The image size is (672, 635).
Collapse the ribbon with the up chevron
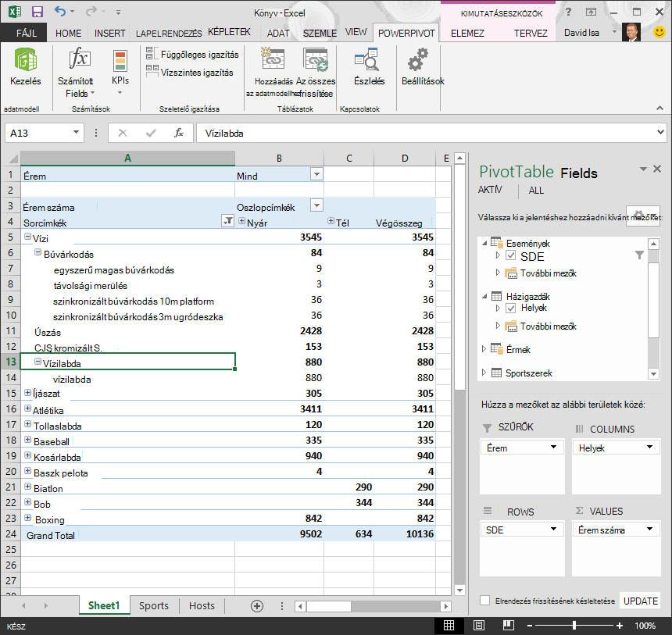click(659, 109)
